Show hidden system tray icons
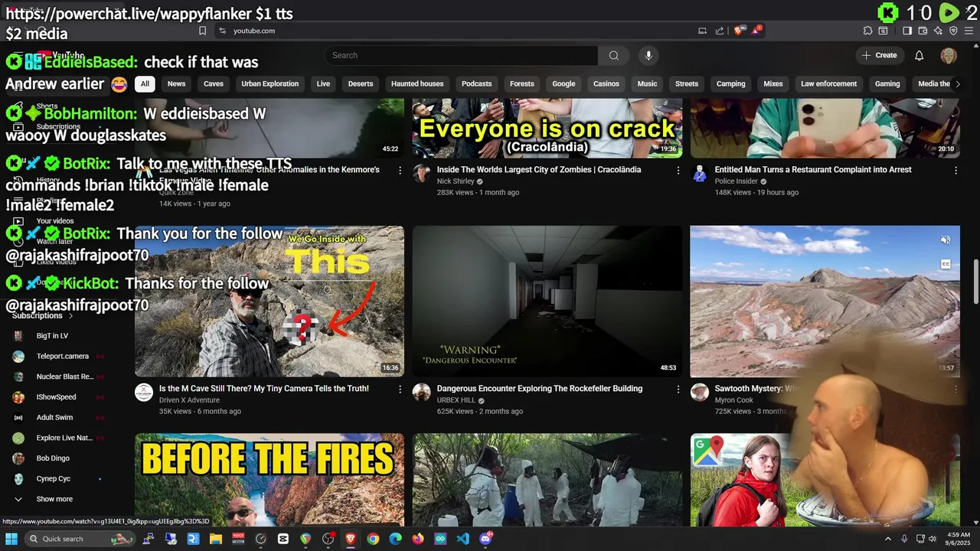980x551 pixels. [x=888, y=539]
